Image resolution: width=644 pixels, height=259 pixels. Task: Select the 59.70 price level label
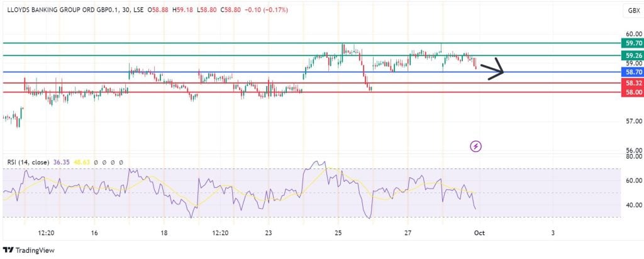(631, 43)
